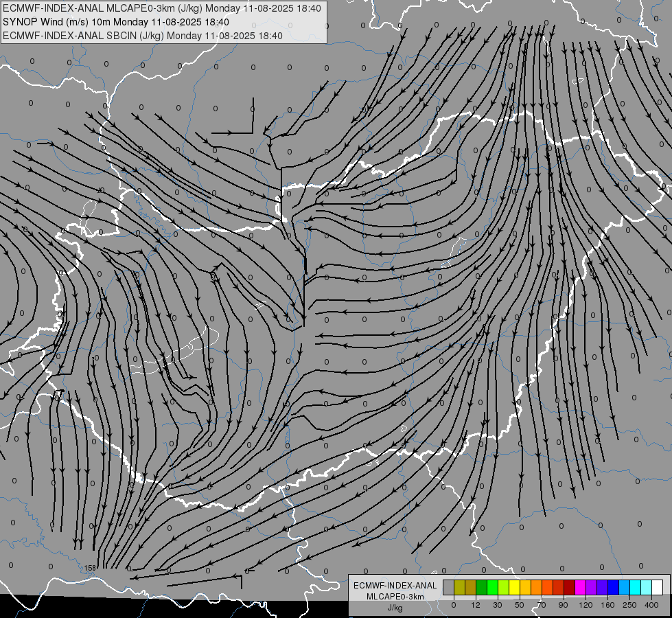Image resolution: width=672 pixels, height=618 pixels.
Task: Select the magenta legend swatch
Action: (x=580, y=587)
